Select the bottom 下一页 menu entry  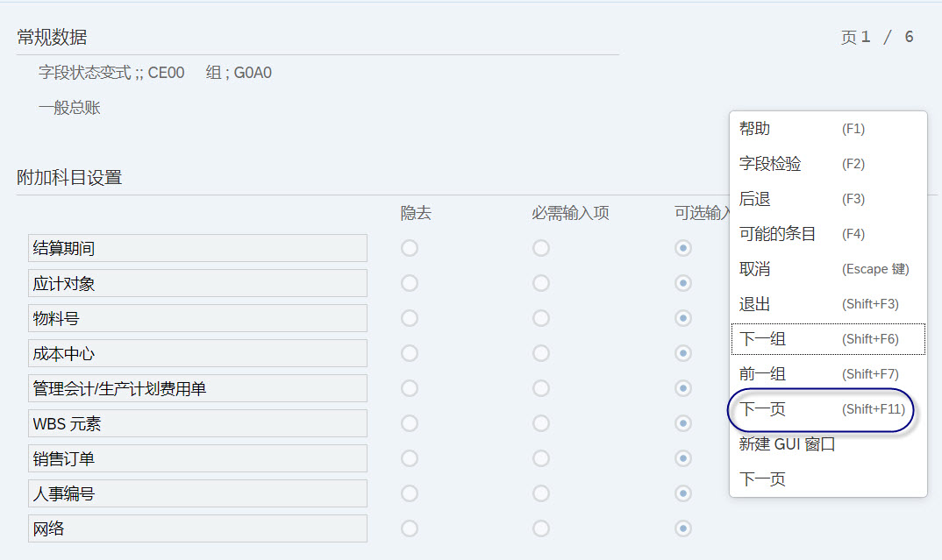click(760, 478)
